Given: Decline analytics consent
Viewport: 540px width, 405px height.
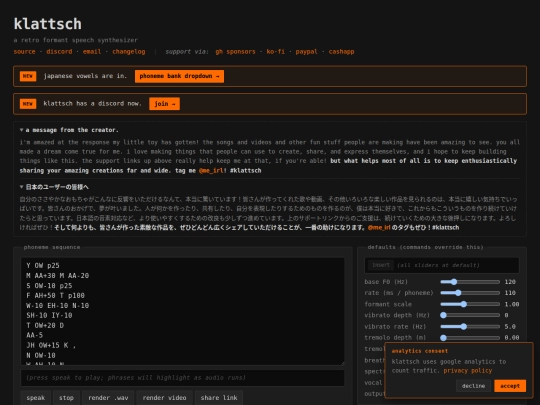Looking at the screenshot, I should click(473, 386).
